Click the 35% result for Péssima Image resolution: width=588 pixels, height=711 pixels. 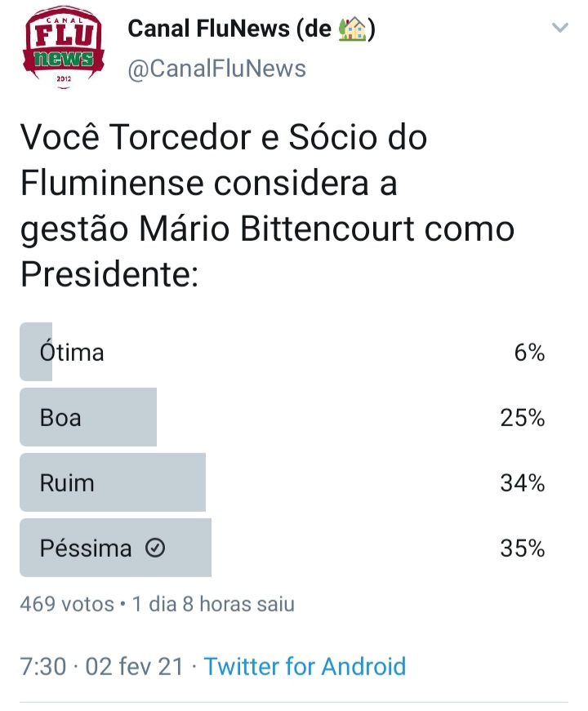point(523,549)
